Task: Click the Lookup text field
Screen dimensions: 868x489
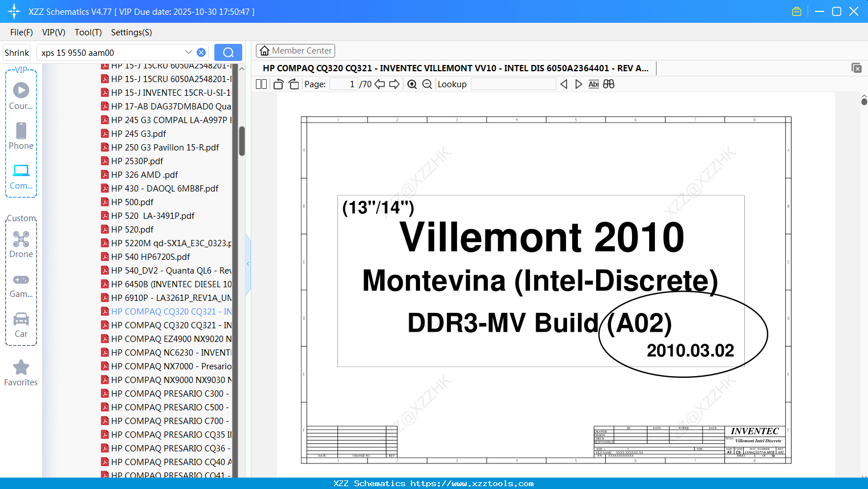Action: (x=513, y=84)
